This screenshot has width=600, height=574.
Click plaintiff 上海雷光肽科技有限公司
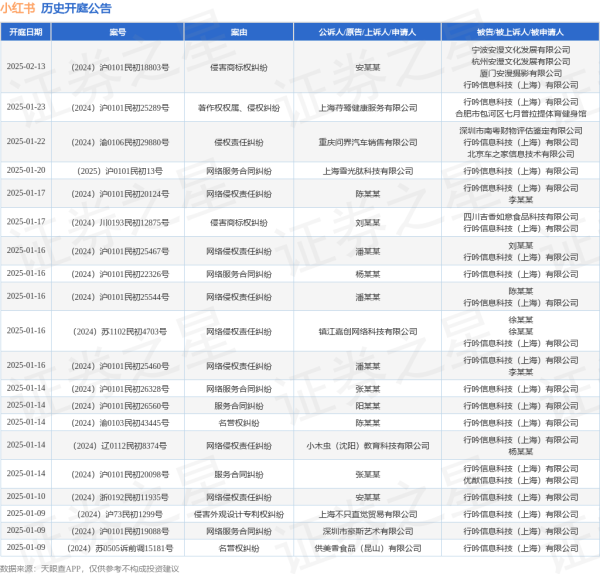pyautogui.click(x=368, y=171)
